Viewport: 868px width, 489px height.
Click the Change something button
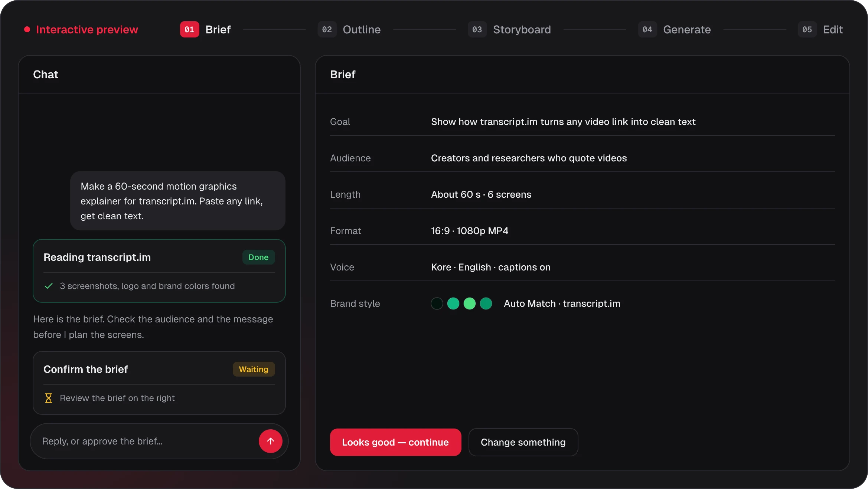pyautogui.click(x=523, y=442)
